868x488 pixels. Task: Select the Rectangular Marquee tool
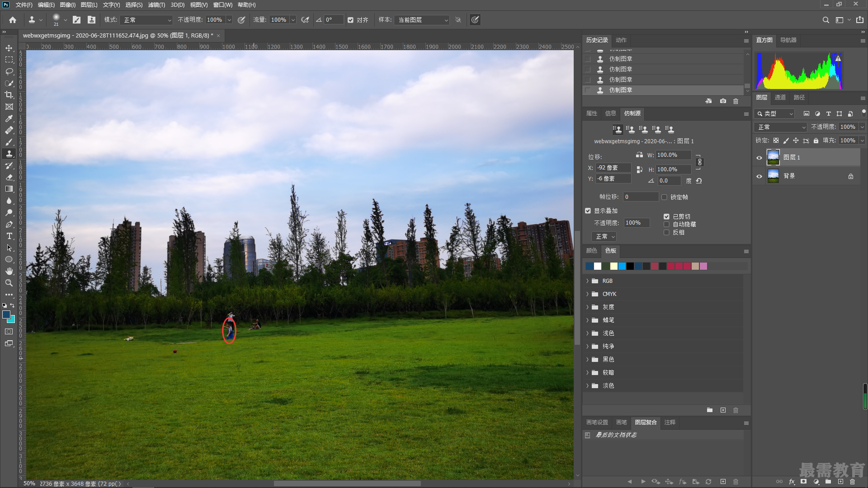pyautogui.click(x=9, y=60)
